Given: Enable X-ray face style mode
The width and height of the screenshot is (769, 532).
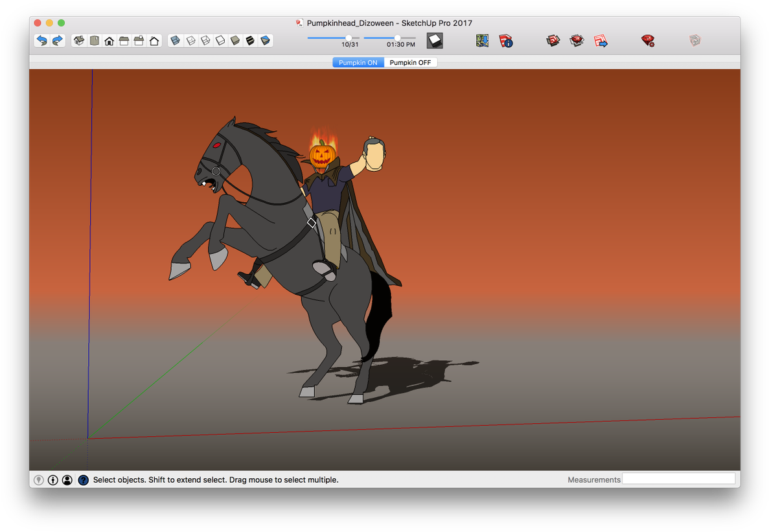Looking at the screenshot, I should 175,40.
